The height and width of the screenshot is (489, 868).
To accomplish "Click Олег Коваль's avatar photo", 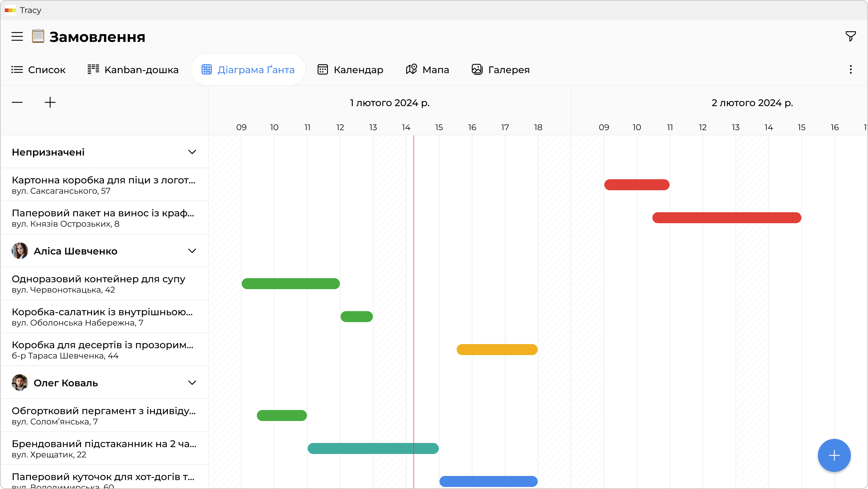I will coord(20,383).
